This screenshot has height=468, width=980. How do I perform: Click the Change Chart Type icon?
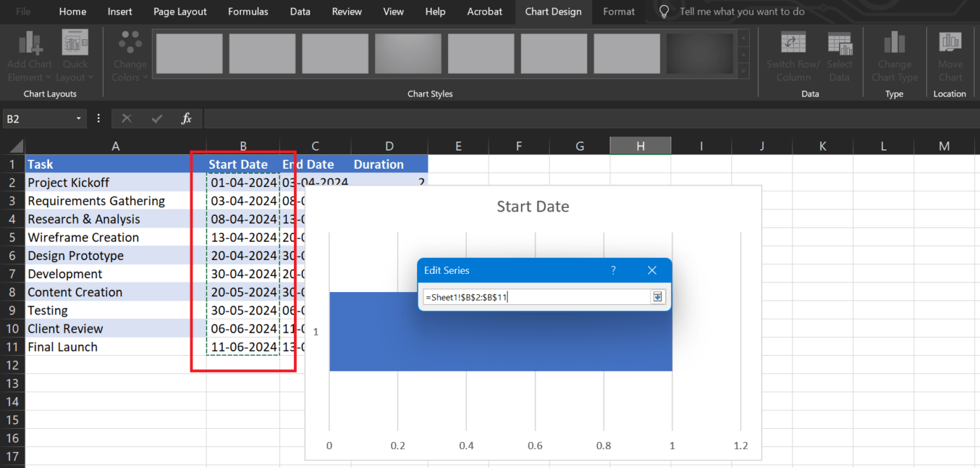[894, 43]
